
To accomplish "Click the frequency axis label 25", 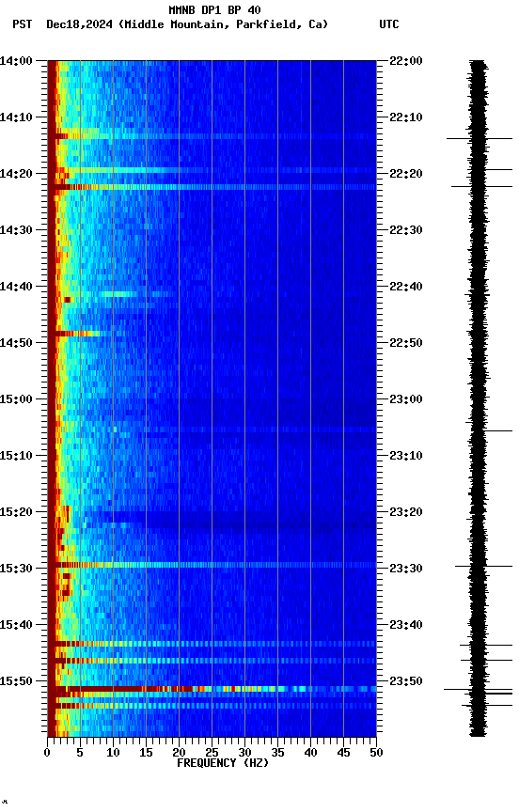I will pyautogui.click(x=212, y=753).
